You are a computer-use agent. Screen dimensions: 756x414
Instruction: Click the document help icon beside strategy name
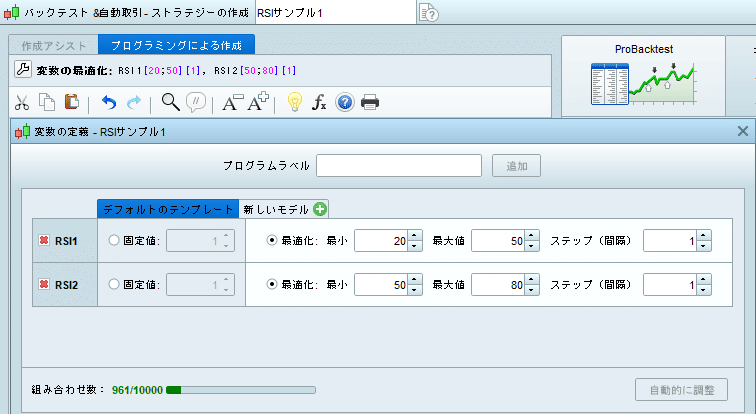(x=429, y=13)
